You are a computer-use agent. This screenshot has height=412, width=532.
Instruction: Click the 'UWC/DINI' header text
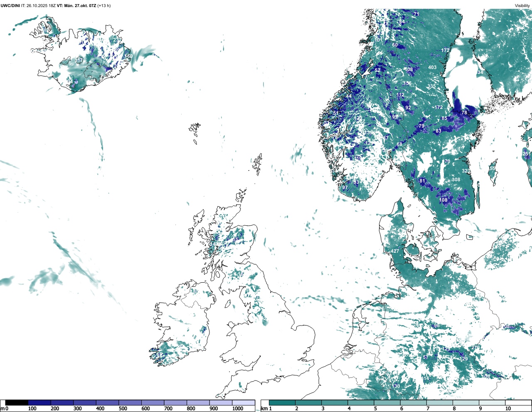click(x=10, y=5)
